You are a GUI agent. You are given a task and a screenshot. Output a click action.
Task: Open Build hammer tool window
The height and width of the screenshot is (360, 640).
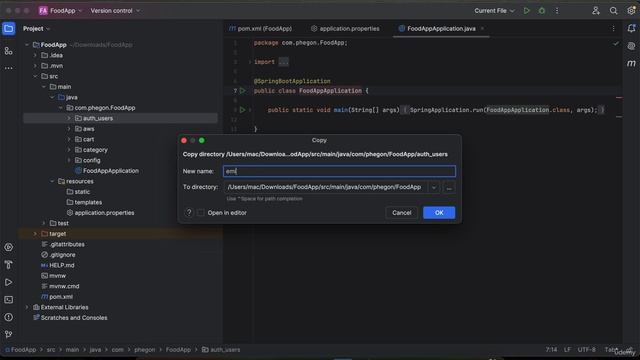(x=9, y=265)
